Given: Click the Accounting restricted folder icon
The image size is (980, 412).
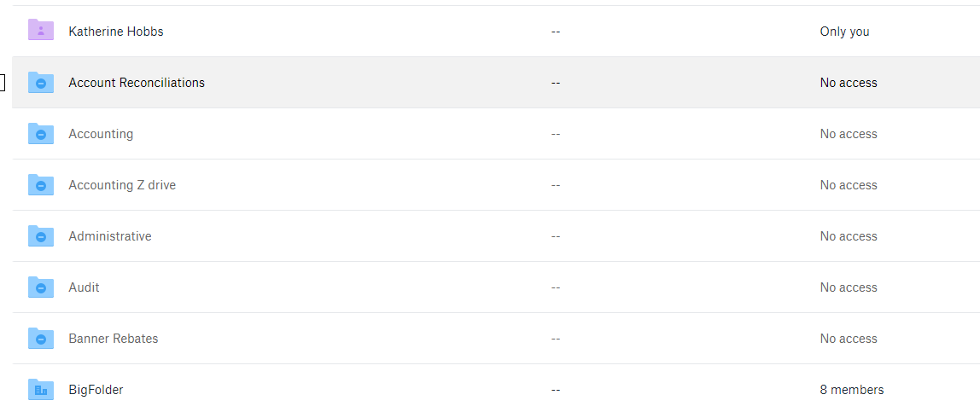Looking at the screenshot, I should point(41,134).
